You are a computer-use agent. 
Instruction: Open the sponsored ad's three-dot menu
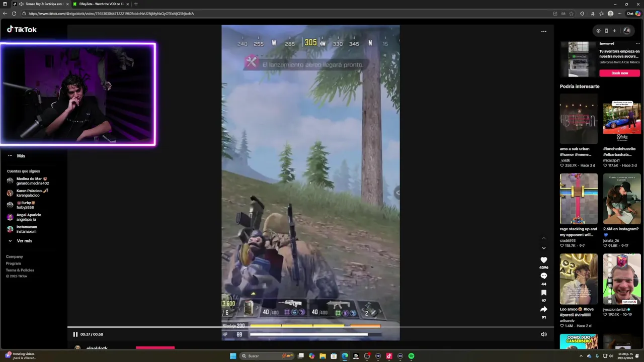click(637, 44)
